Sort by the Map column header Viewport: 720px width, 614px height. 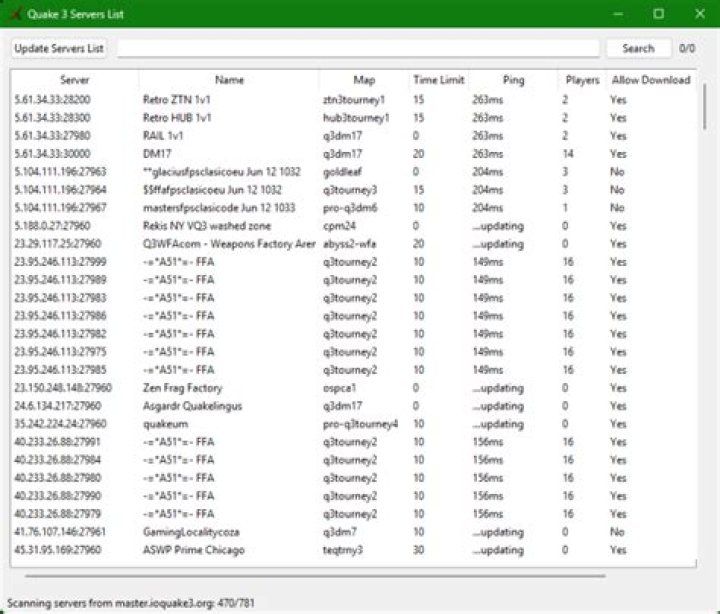(x=364, y=80)
